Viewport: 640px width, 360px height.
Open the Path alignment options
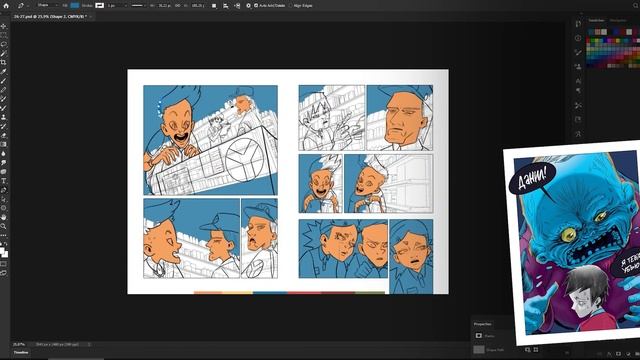click(x=226, y=6)
